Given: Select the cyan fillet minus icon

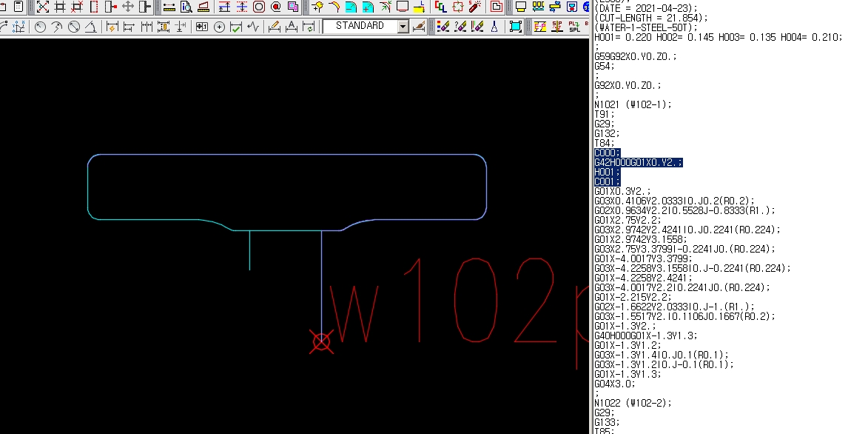Looking at the screenshot, I should tap(351, 7).
